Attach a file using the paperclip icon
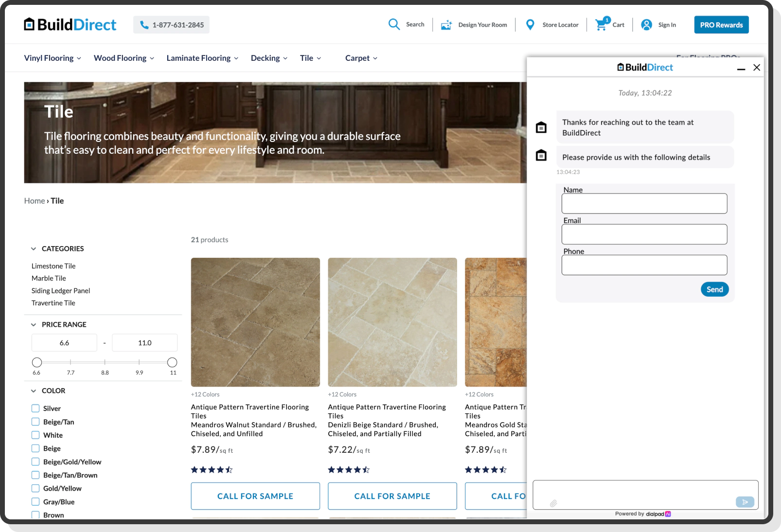The width and height of the screenshot is (781, 532). [554, 502]
